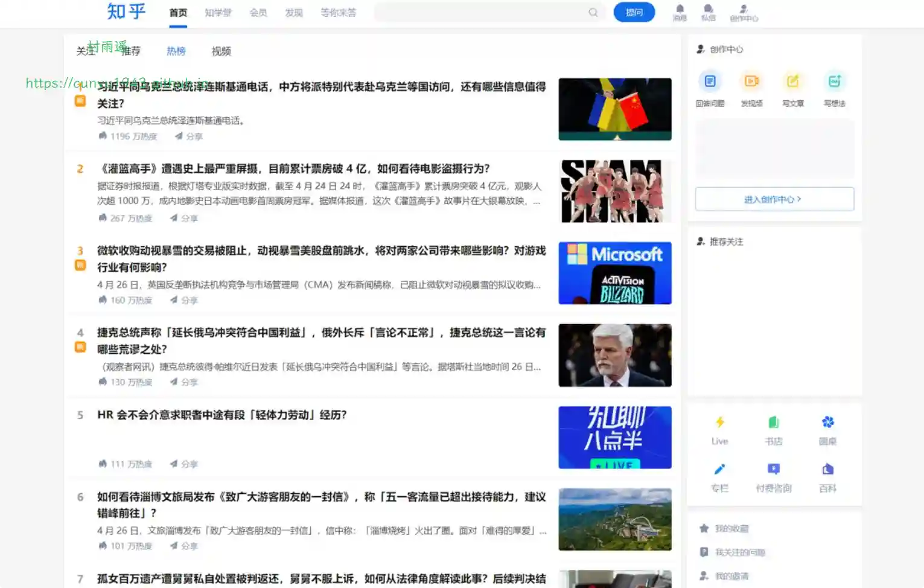
Task: Open the 付费咨询 consultation icon
Action: pyautogui.click(x=774, y=470)
